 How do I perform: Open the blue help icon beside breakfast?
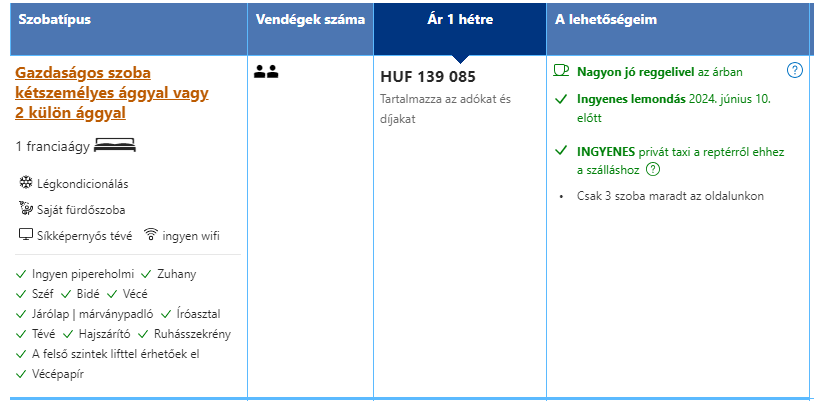(795, 70)
